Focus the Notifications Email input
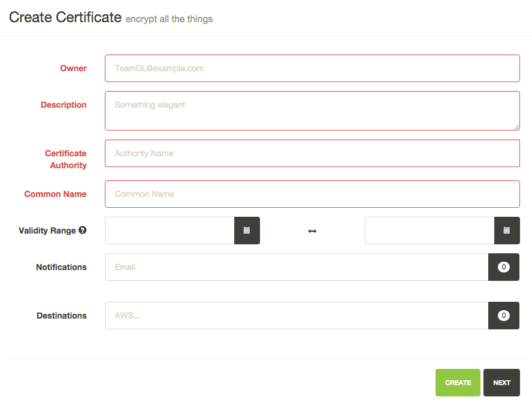The width and height of the screenshot is (532, 409). point(297,267)
